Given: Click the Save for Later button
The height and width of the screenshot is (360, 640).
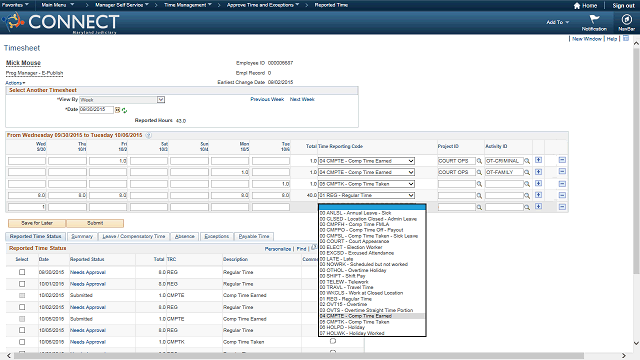Looking at the screenshot, I should [x=37, y=223].
